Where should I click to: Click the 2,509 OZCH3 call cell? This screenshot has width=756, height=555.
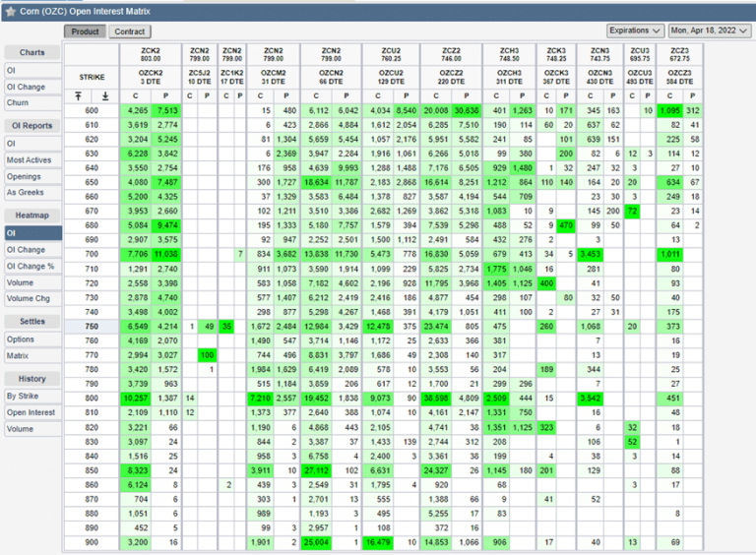[496, 399]
